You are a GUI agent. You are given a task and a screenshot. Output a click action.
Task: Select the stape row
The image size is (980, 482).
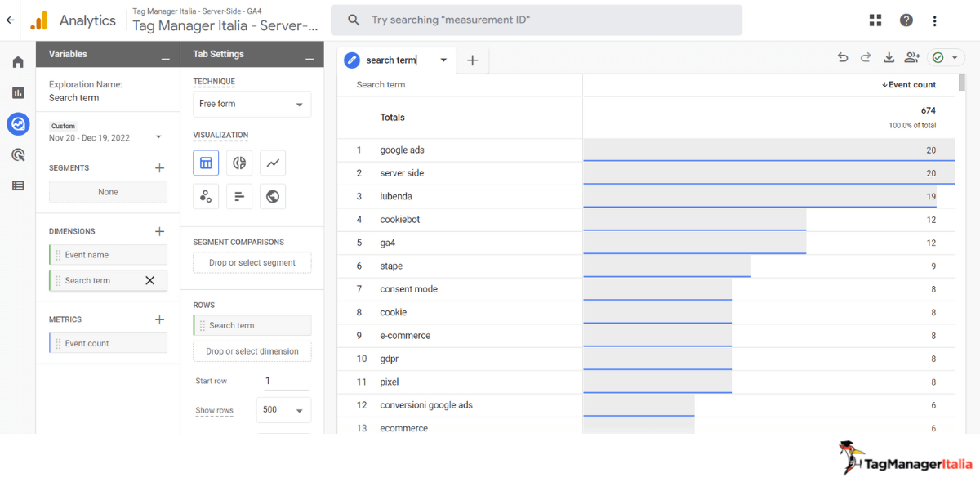pos(646,266)
